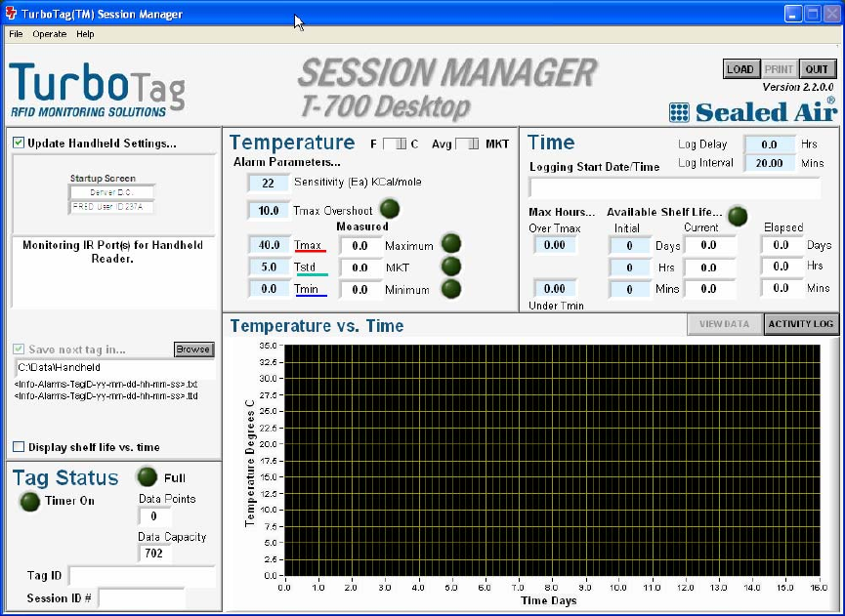
Task: Click the Measured MKT value field
Action: (360, 267)
